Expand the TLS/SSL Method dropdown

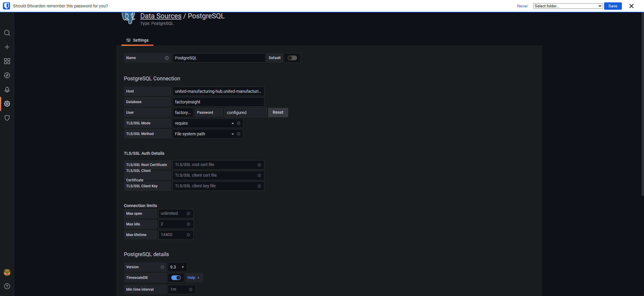click(204, 134)
